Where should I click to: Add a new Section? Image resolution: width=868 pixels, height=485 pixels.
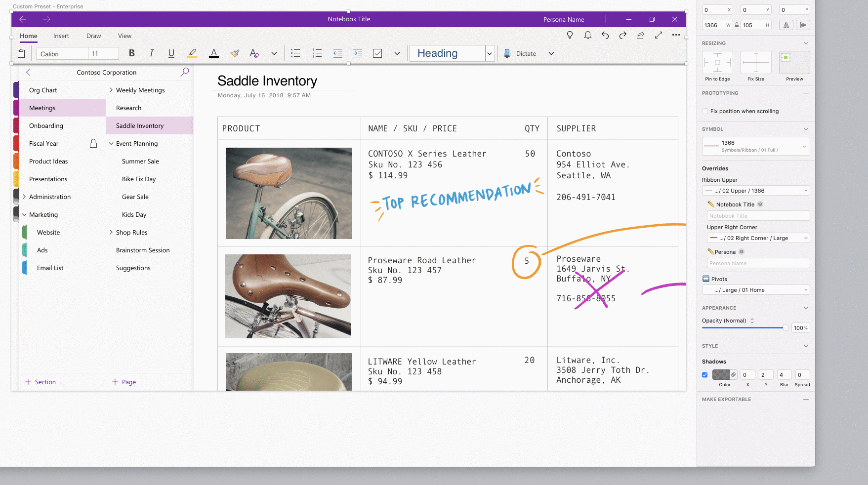point(41,382)
